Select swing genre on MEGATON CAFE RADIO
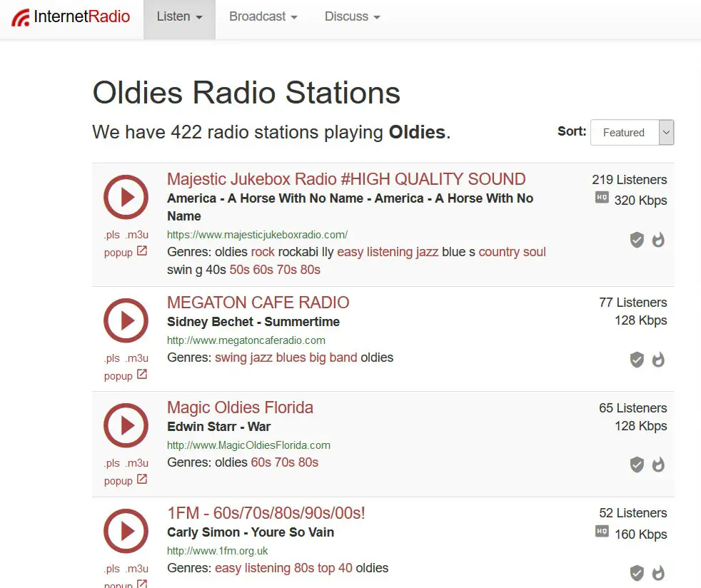Image resolution: width=701 pixels, height=588 pixels. click(231, 358)
